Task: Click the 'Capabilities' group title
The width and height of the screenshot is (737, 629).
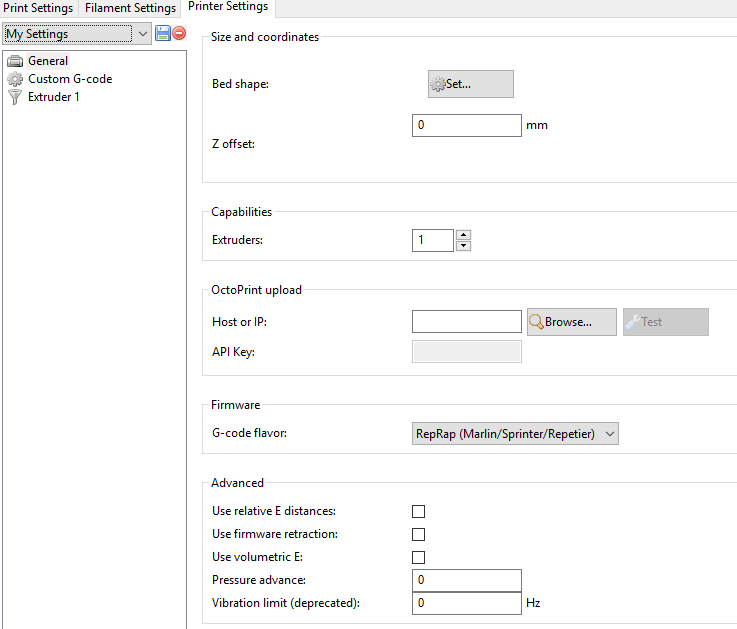Action: tap(241, 212)
